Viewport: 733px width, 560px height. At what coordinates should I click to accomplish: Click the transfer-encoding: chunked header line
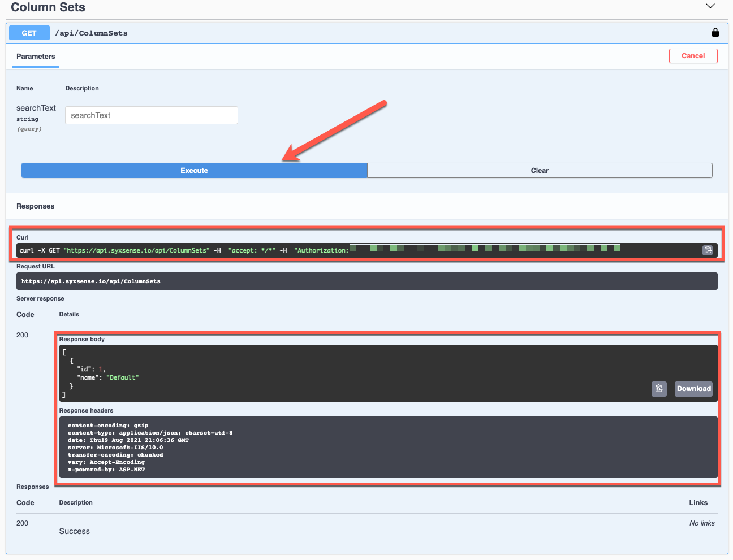pos(115,455)
